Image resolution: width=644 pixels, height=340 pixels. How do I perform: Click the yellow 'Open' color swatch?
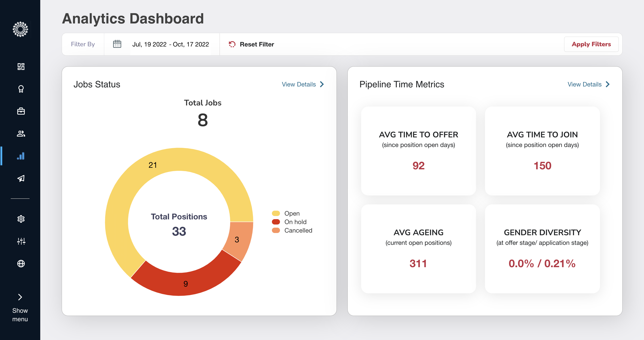[x=276, y=213]
